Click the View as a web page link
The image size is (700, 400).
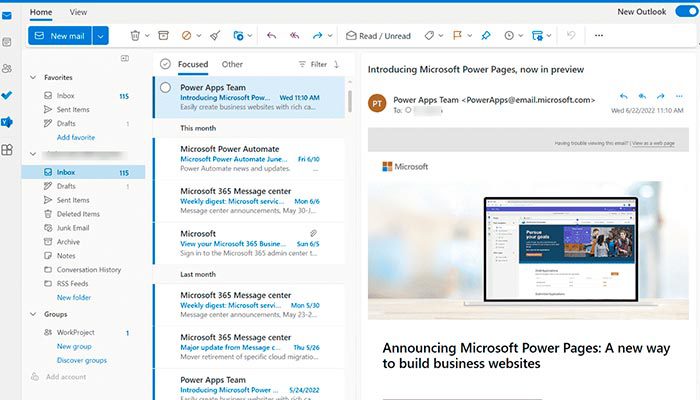652,143
